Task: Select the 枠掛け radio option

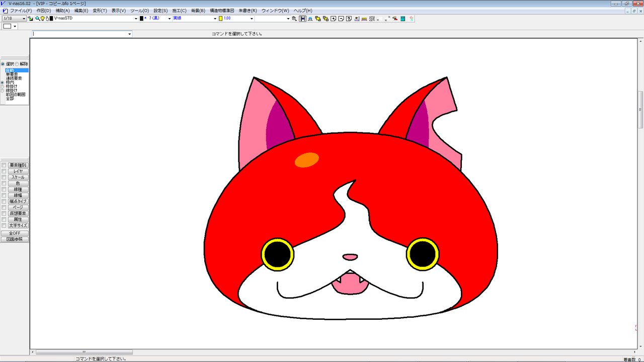Action: click(3, 86)
